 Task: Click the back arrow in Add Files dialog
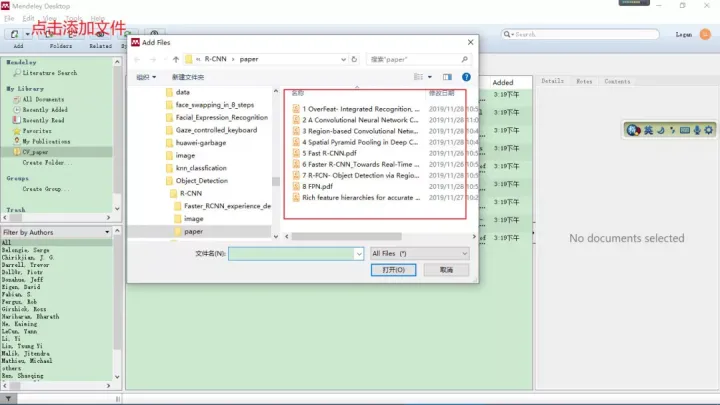click(137, 59)
